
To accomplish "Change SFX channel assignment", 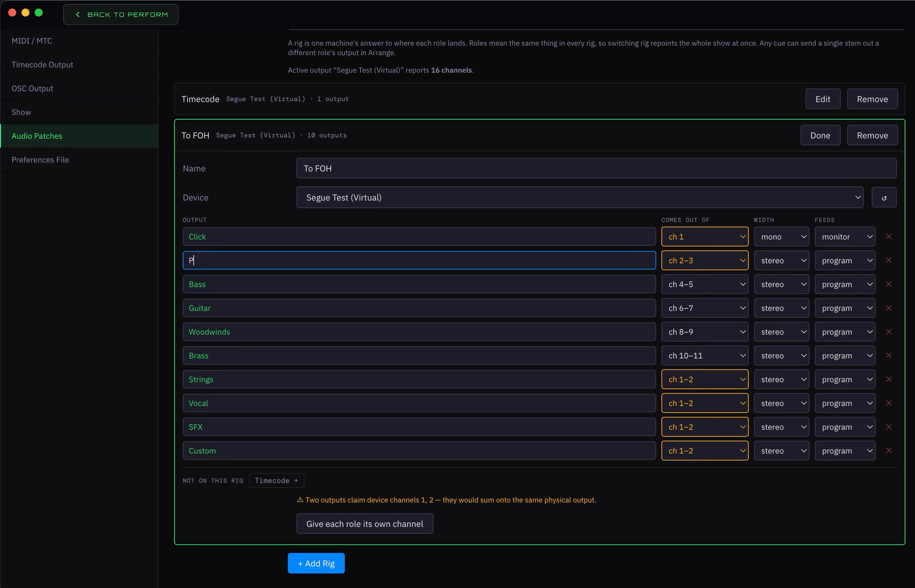I will [704, 427].
